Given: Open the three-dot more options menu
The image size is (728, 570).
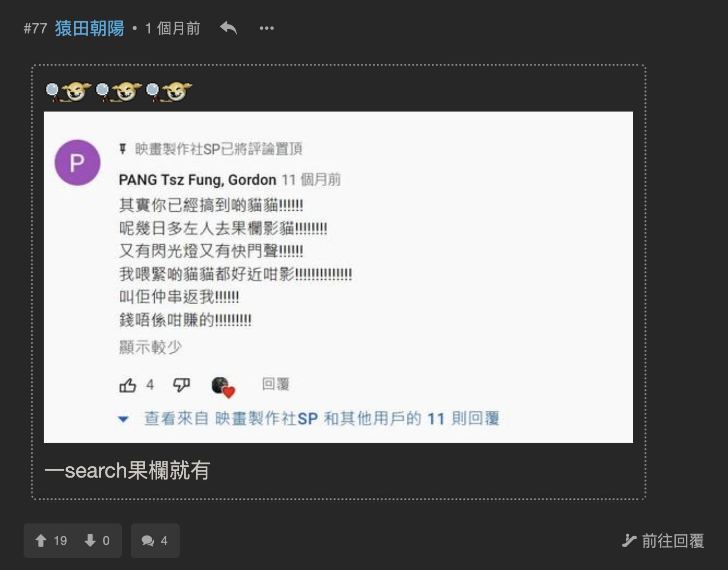Looking at the screenshot, I should (267, 28).
